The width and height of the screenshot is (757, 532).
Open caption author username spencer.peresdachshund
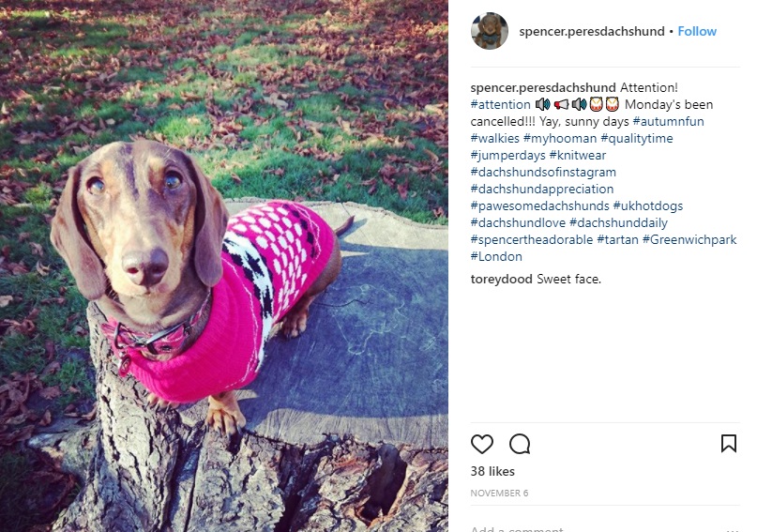[x=543, y=88]
